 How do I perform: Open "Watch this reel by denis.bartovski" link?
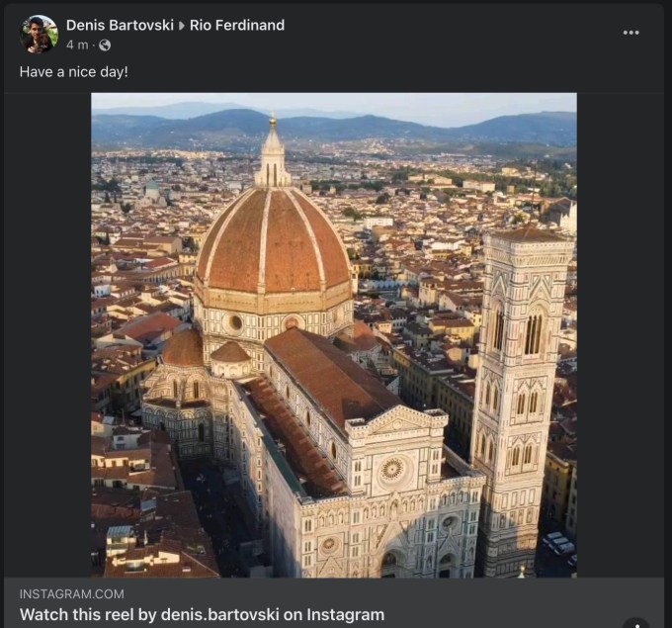point(202,614)
